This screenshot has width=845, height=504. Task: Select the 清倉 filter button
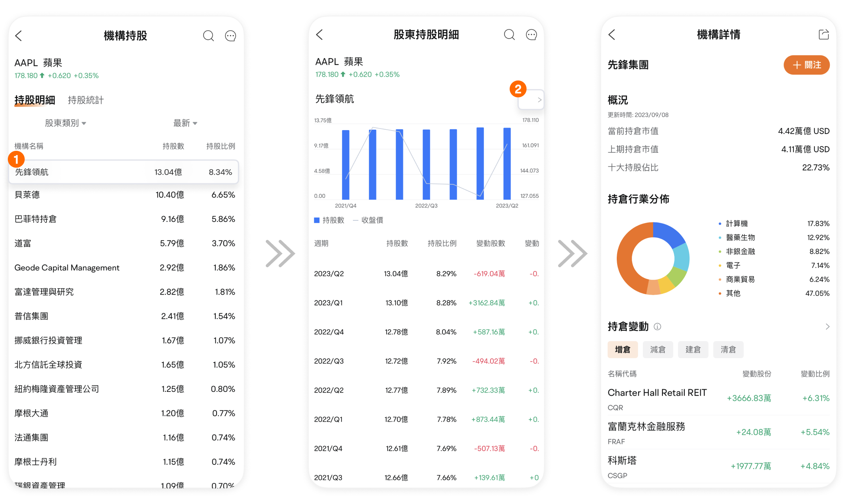pyautogui.click(x=728, y=349)
